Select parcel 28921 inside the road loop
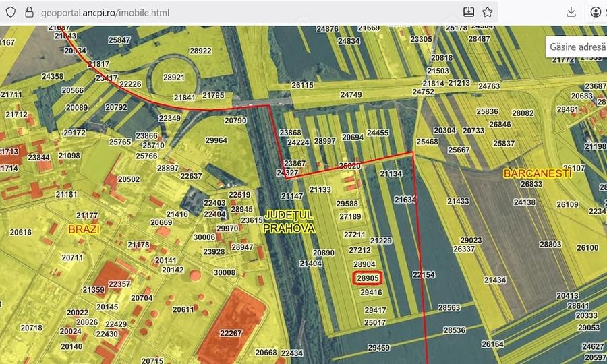607x364 pixels. tap(173, 78)
